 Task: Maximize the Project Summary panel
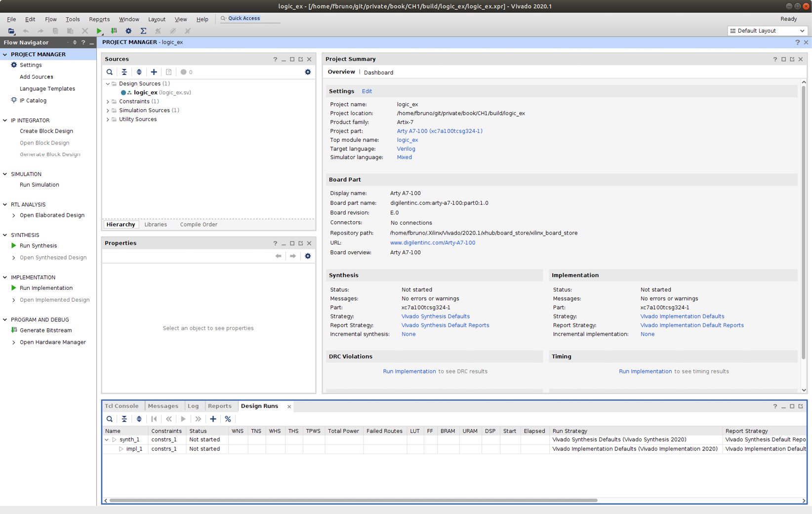click(783, 59)
